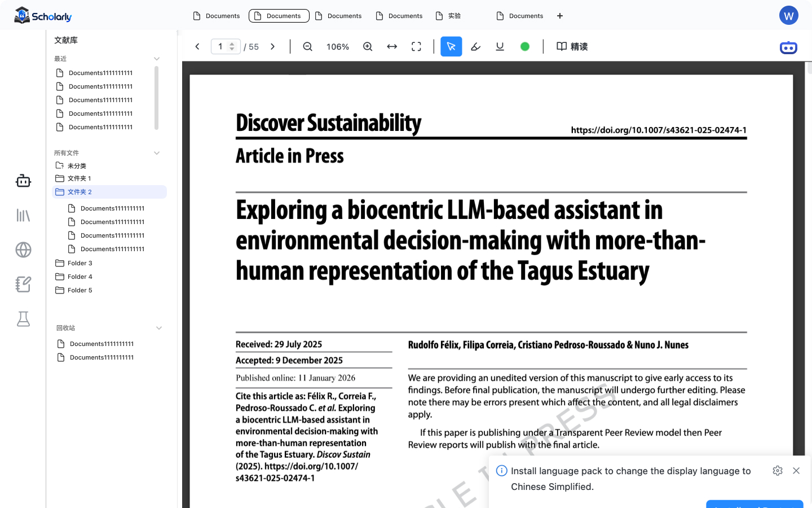Go to the next PDF page

pyautogui.click(x=272, y=47)
